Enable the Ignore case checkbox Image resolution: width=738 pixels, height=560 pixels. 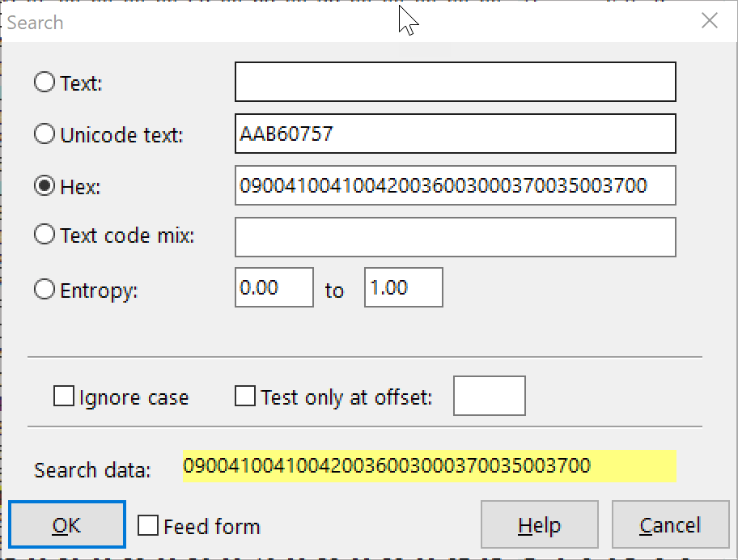(63, 397)
